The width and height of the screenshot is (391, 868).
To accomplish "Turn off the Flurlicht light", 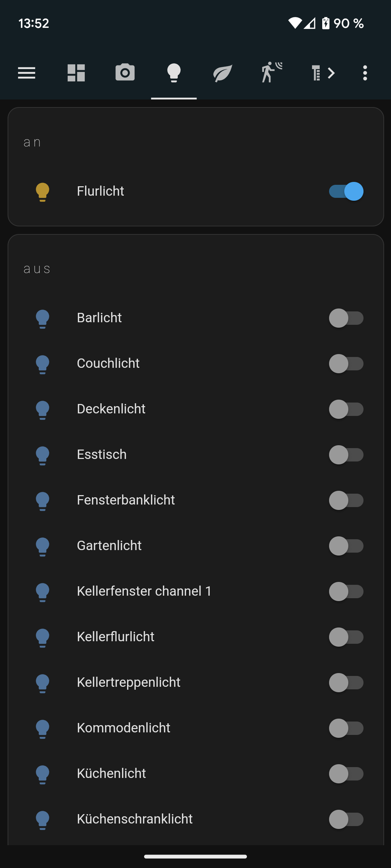I will [345, 191].
